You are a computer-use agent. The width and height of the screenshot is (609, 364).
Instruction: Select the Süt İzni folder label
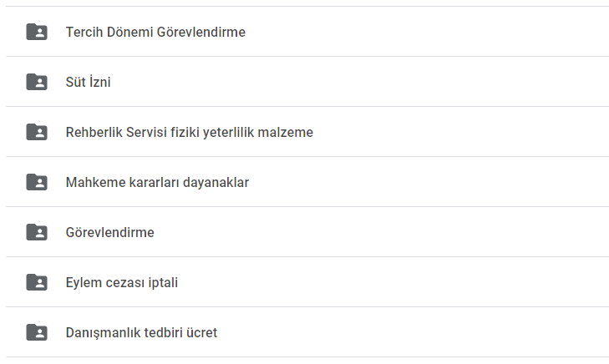tap(89, 82)
